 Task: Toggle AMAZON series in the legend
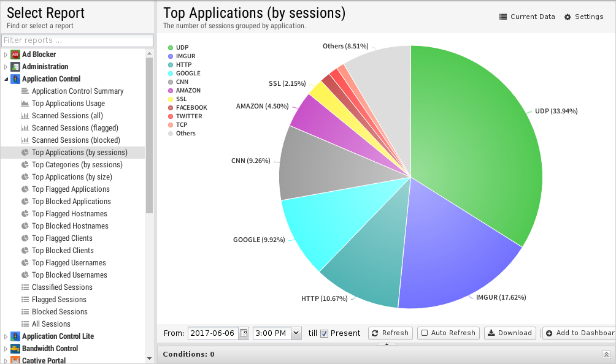184,91
